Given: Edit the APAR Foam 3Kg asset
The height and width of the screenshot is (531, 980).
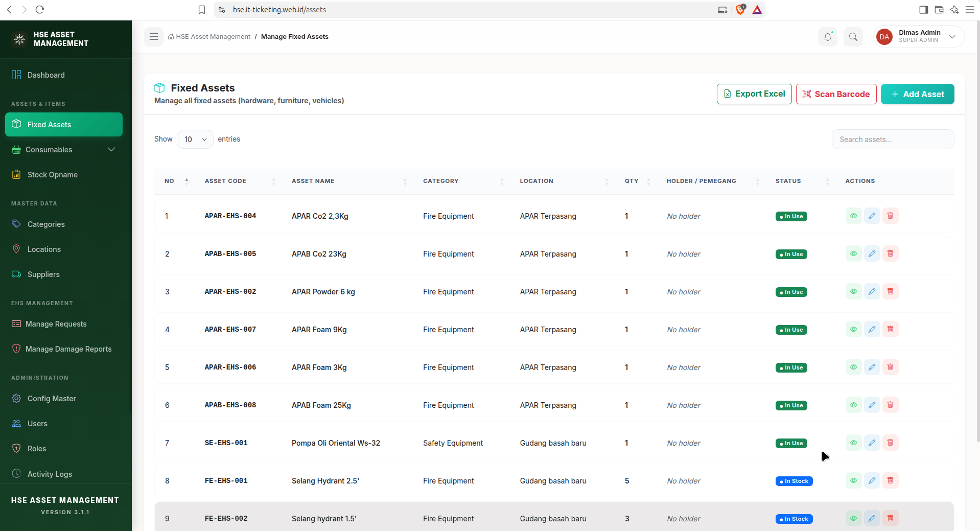Looking at the screenshot, I should (872, 367).
